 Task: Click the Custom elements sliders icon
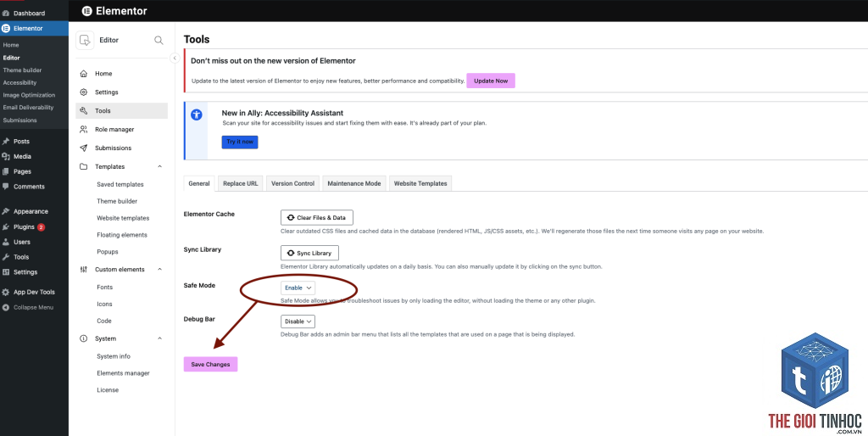coord(84,269)
